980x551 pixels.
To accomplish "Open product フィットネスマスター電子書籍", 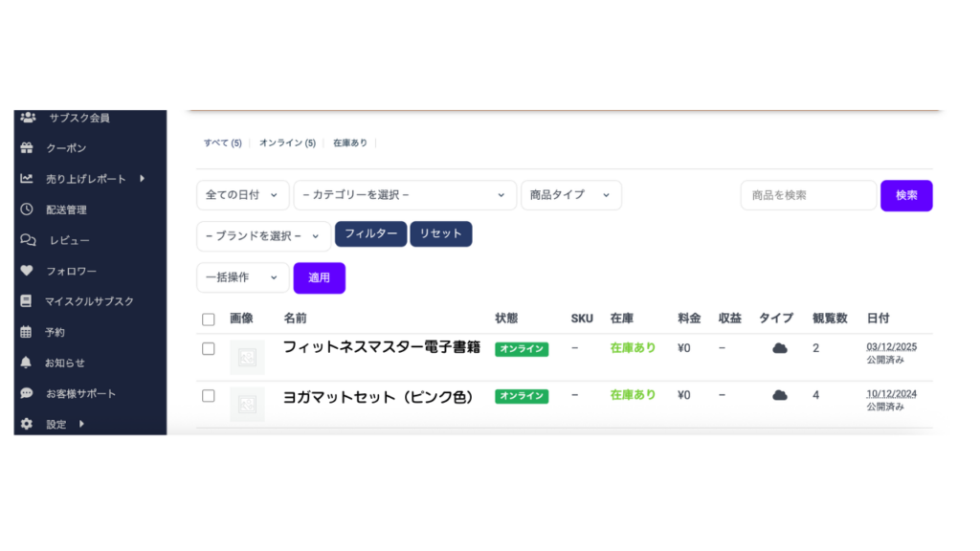I will tap(381, 347).
